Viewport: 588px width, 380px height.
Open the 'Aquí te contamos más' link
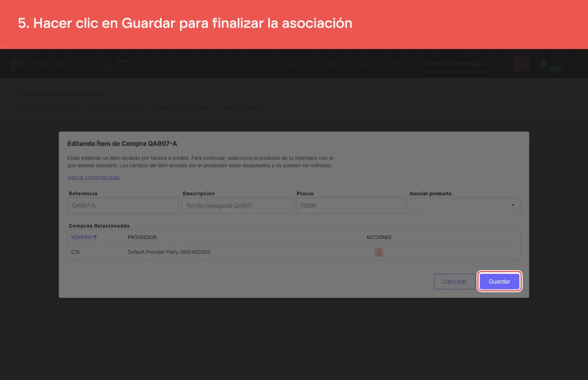tap(94, 177)
